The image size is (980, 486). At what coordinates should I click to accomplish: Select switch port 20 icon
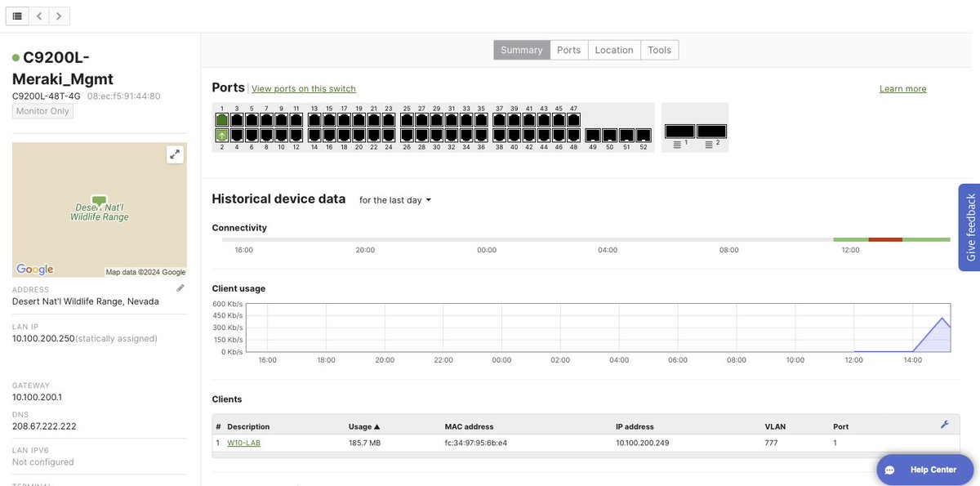pyautogui.click(x=359, y=136)
